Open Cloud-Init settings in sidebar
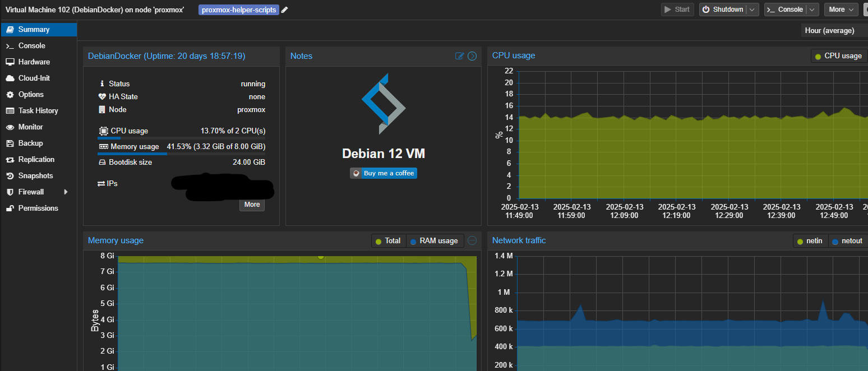The width and height of the screenshot is (868, 371). pos(39,78)
